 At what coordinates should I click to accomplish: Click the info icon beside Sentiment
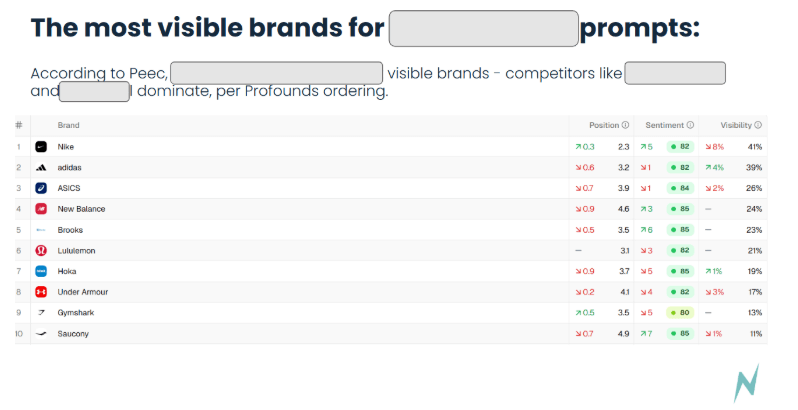point(691,125)
